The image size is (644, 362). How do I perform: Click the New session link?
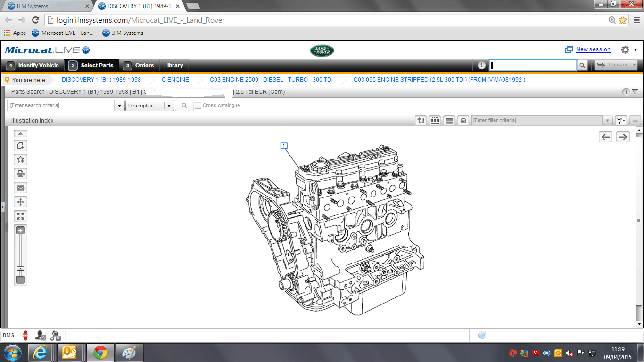593,49
